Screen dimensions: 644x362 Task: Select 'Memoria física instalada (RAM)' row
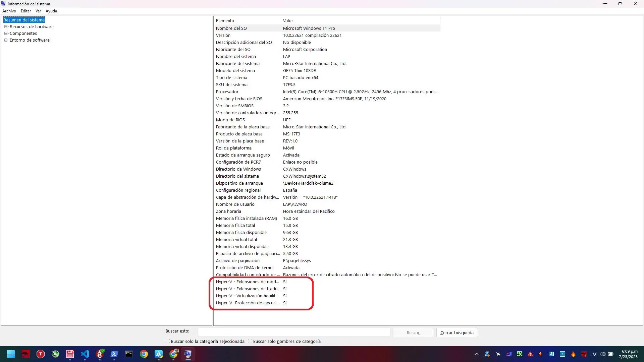coord(327,219)
